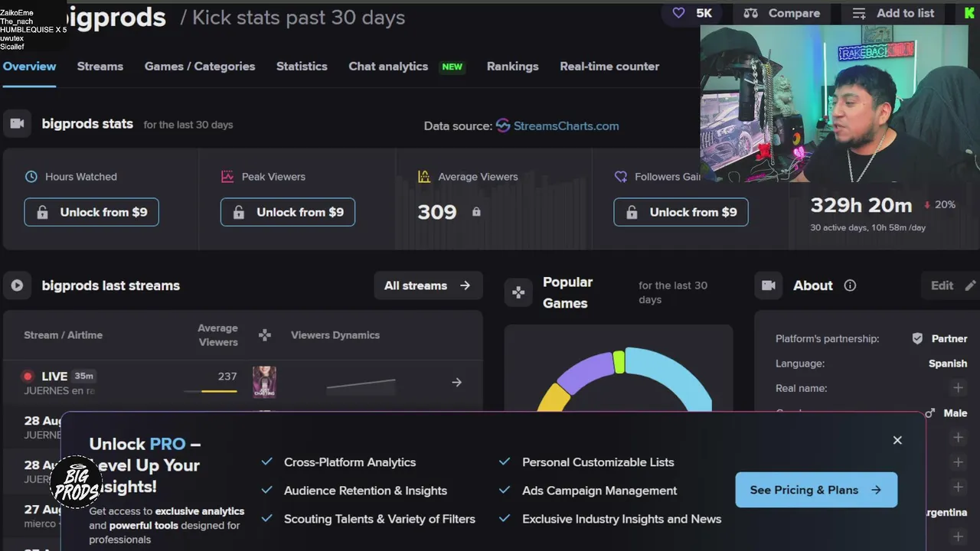Click See Pricing & Plans button
This screenshot has width=980, height=551.
click(816, 490)
